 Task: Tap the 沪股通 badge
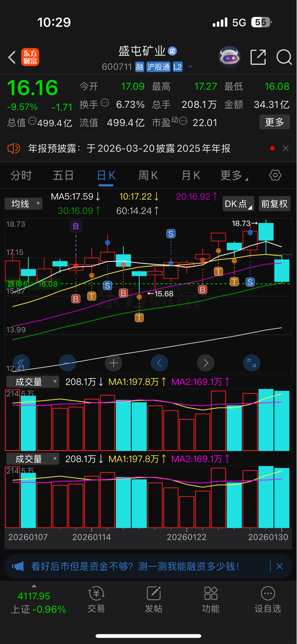coord(158,67)
